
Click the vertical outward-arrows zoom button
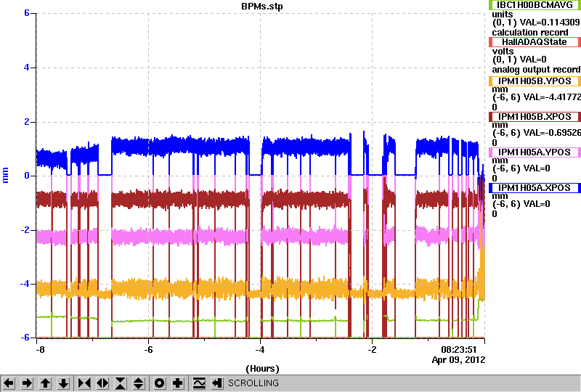(x=139, y=383)
